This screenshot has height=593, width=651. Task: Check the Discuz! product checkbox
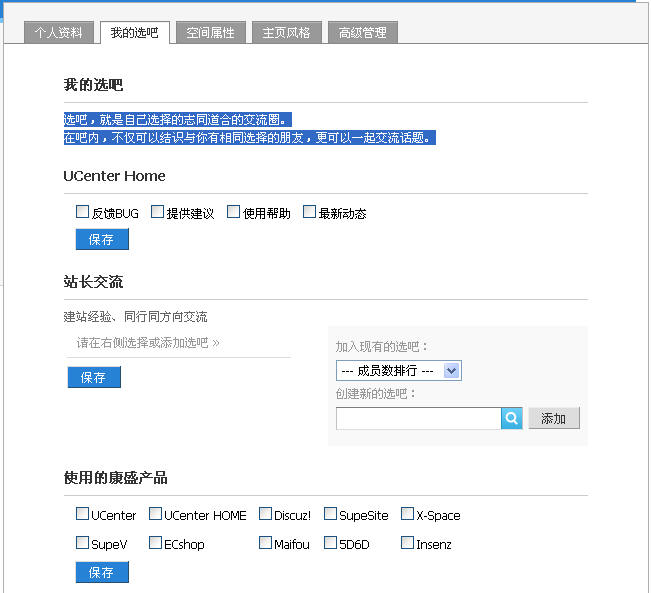(x=266, y=514)
